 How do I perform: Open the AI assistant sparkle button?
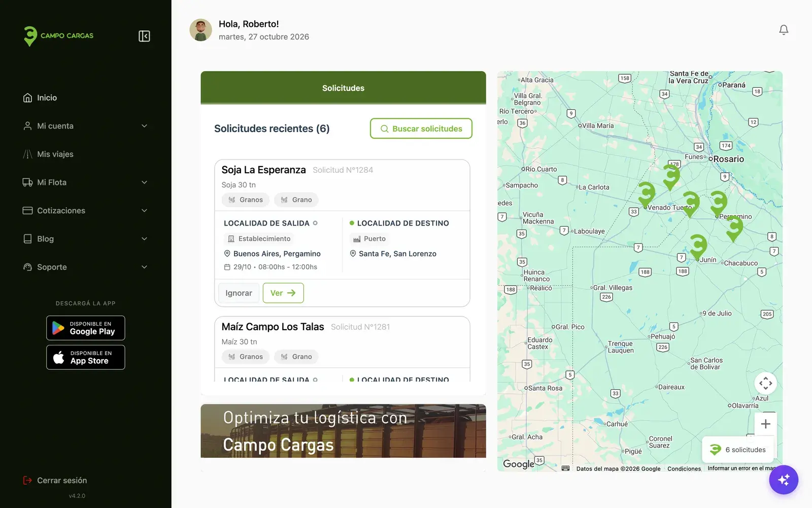click(x=784, y=480)
